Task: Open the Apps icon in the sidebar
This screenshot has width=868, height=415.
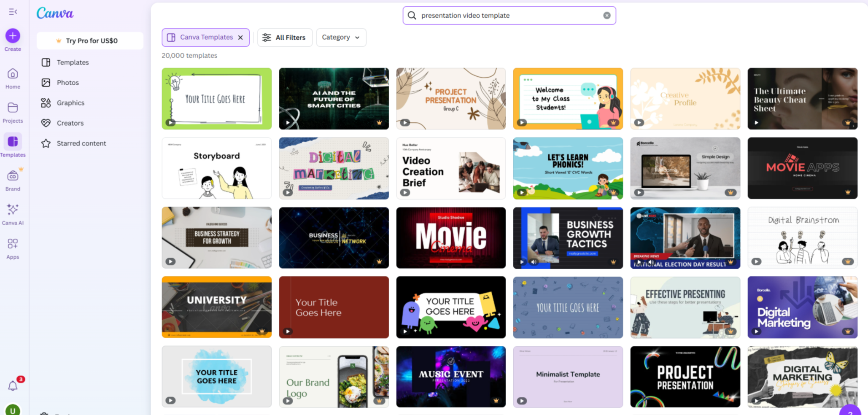Action: point(12,244)
